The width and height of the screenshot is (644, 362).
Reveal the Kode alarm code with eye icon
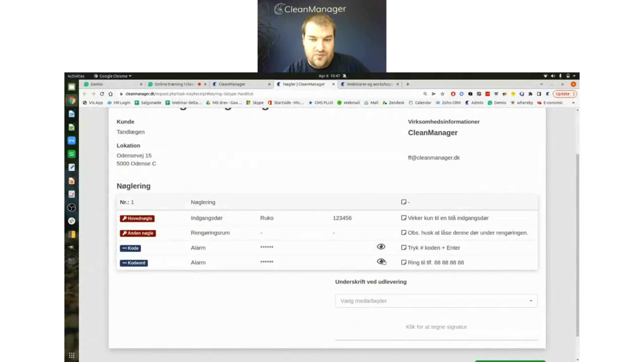(x=381, y=247)
